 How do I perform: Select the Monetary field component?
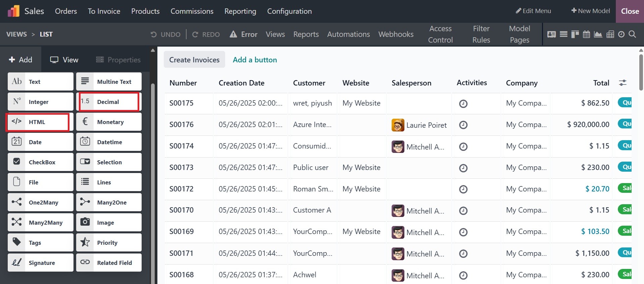[x=109, y=122]
